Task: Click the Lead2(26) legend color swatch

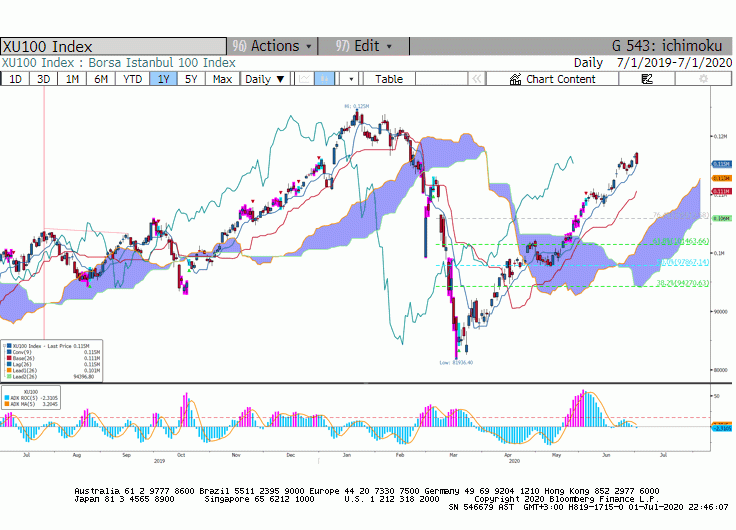Action: click(9, 376)
